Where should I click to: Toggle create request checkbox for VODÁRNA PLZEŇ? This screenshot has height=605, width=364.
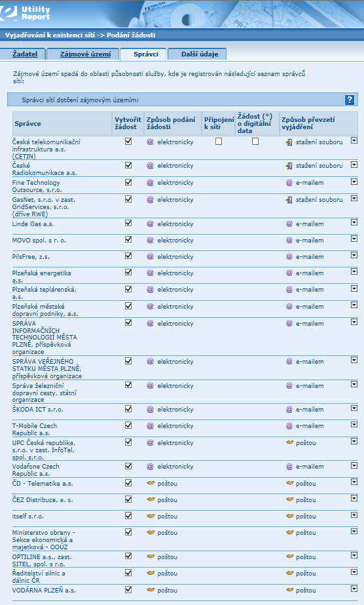(128, 589)
